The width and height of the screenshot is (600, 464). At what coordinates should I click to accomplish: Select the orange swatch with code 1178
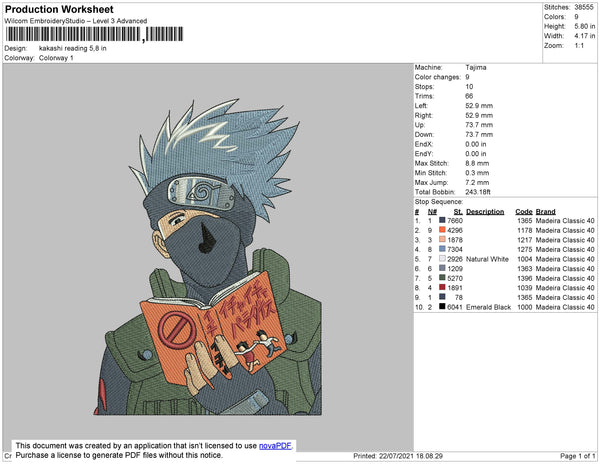(442, 230)
